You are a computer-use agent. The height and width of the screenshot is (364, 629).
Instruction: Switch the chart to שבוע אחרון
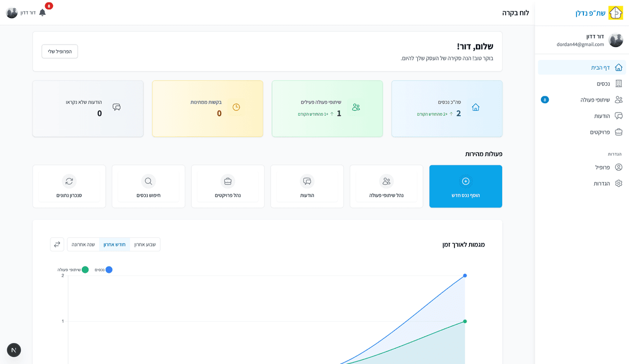[145, 245]
